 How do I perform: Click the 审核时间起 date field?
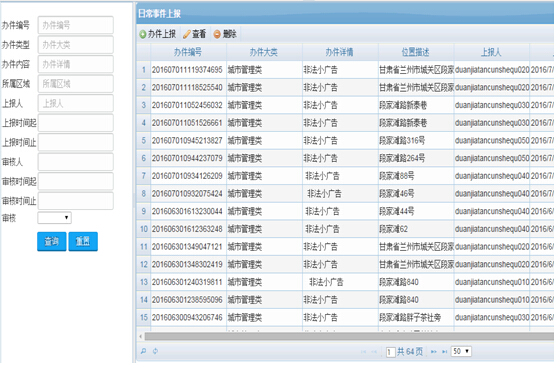76,181
